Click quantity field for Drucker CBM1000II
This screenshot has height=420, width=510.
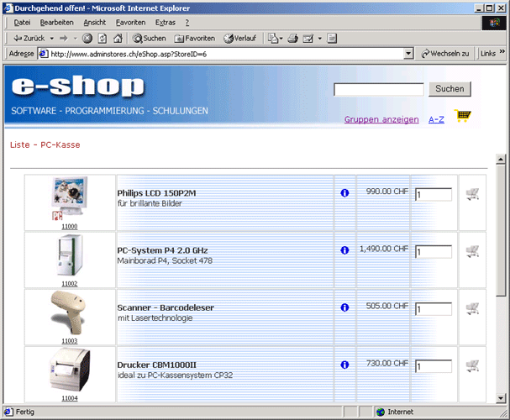click(x=434, y=366)
